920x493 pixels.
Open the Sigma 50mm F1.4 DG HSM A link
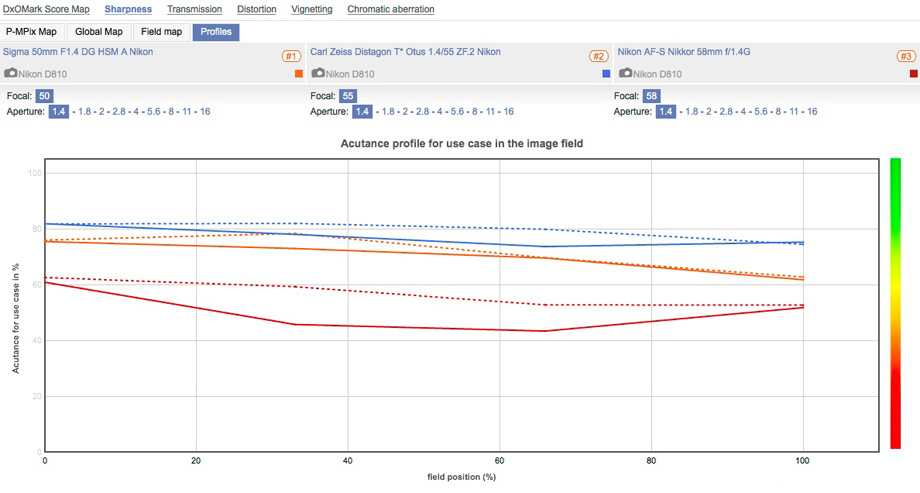[x=78, y=52]
